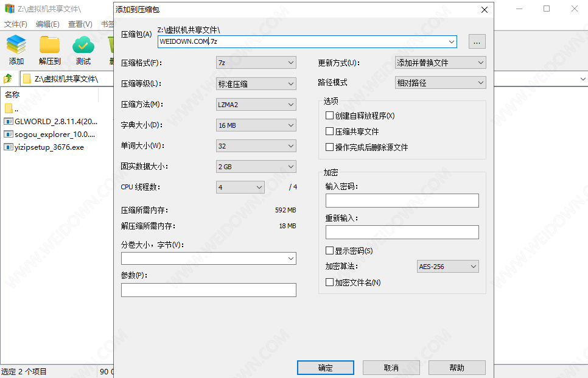
Task: Select the sogou_explorer file icon
Action: tap(9, 134)
